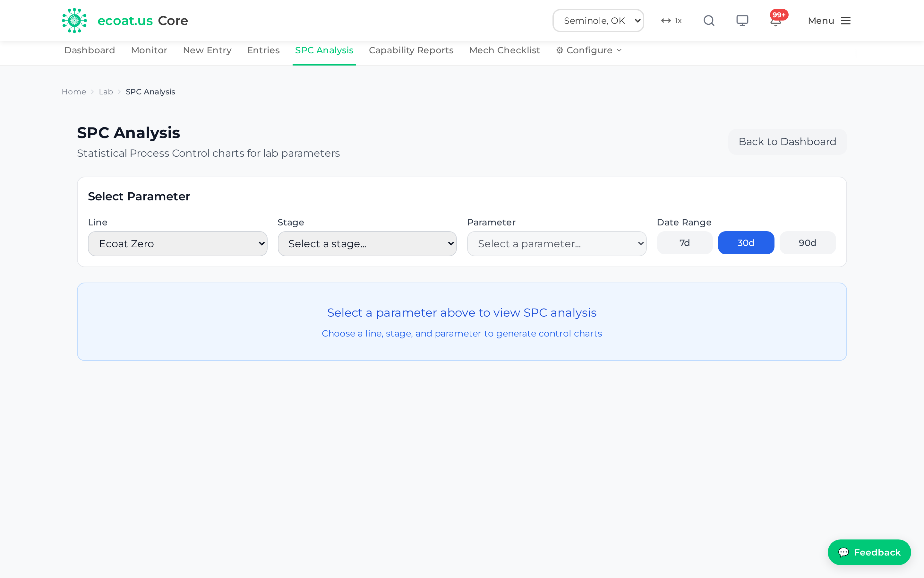This screenshot has height=578, width=924.
Task: Click Back to Dashboard button
Action: click(x=787, y=142)
